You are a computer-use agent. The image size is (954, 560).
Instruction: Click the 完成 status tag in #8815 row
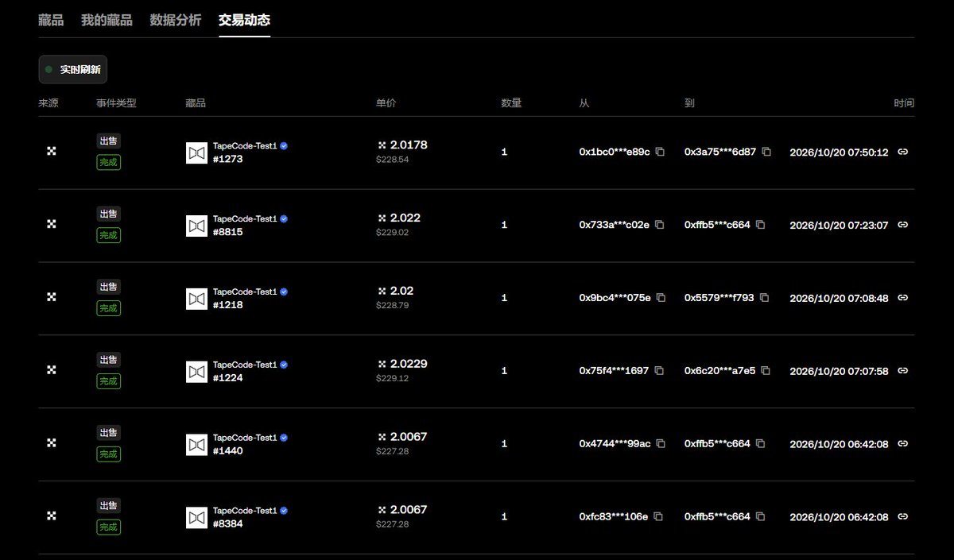pyautogui.click(x=108, y=235)
